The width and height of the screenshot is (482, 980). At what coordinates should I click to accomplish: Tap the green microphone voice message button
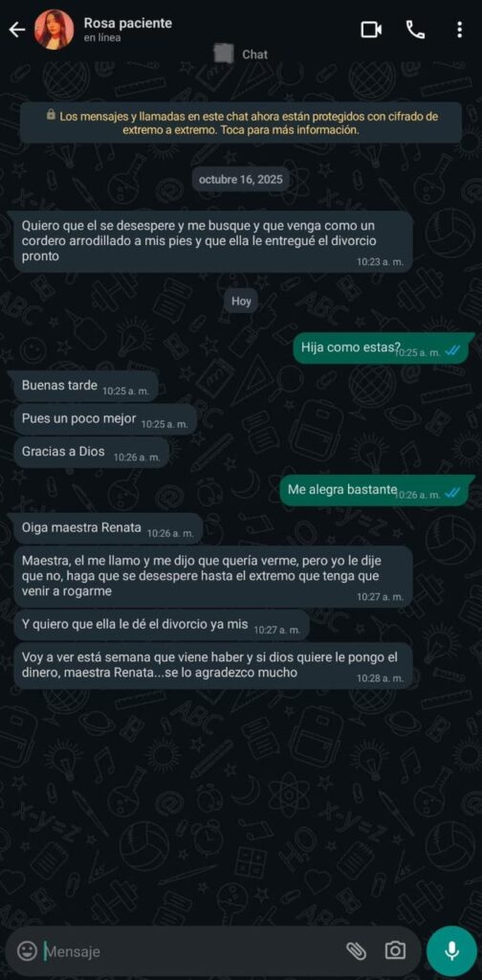(451, 951)
